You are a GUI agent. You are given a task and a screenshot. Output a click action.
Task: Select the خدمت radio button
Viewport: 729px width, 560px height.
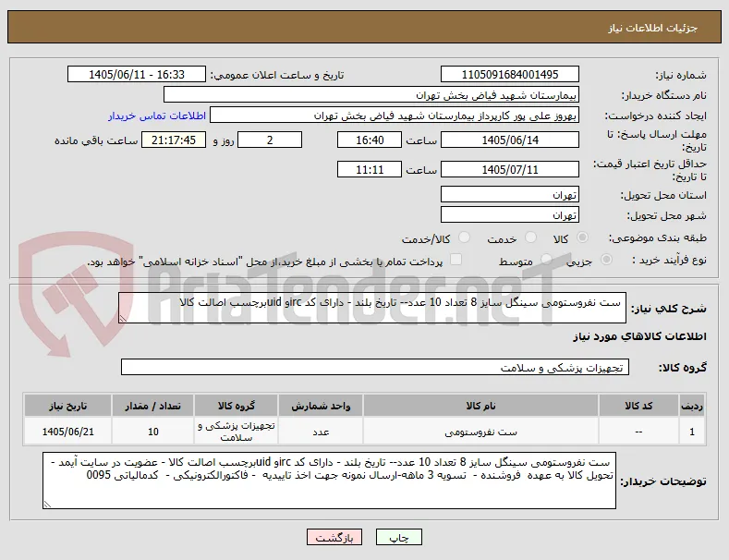530,237
